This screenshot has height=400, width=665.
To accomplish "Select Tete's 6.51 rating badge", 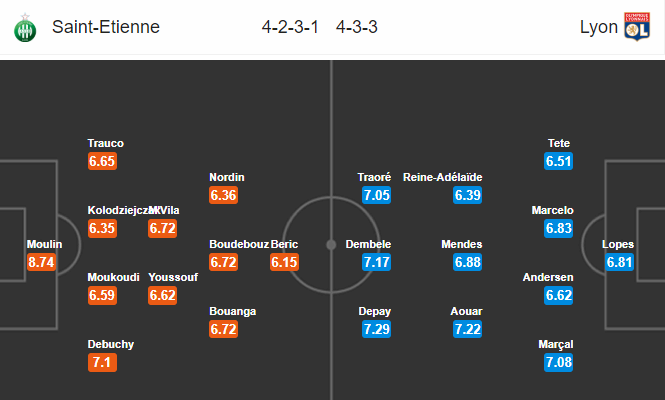I will click(559, 161).
